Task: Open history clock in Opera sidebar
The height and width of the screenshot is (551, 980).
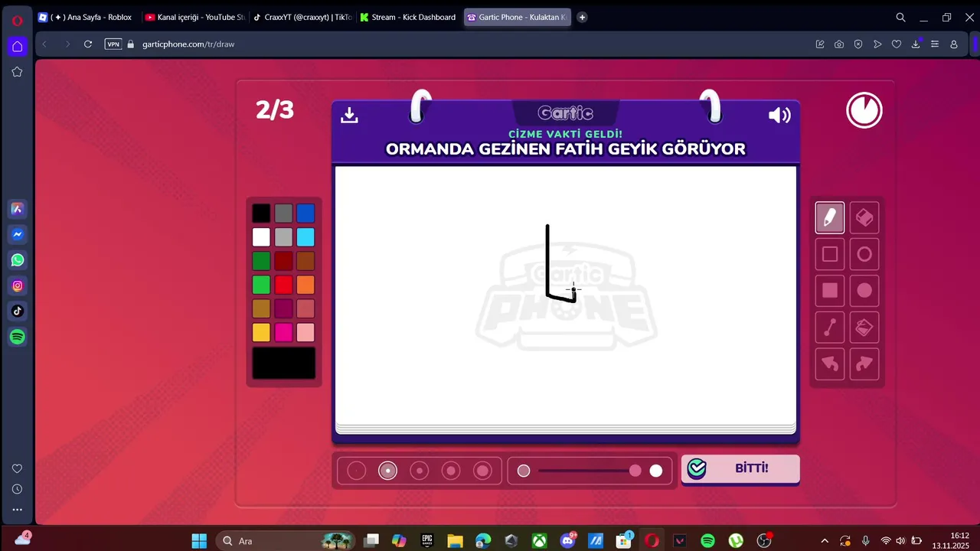Action: [x=17, y=489]
